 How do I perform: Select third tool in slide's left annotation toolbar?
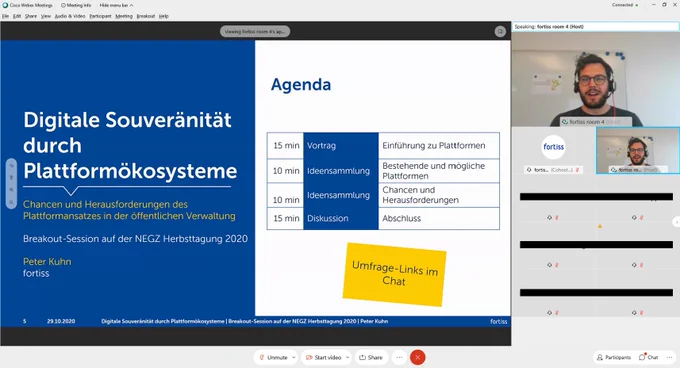click(x=11, y=190)
